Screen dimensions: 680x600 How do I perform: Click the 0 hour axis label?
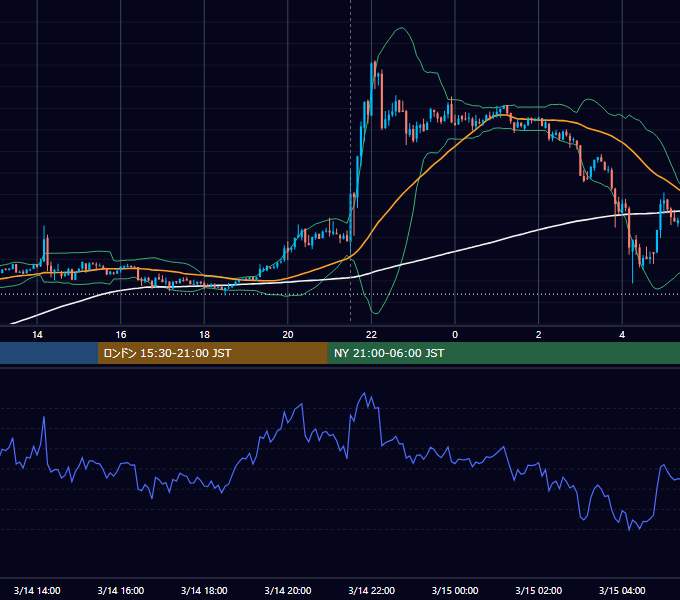click(x=455, y=335)
